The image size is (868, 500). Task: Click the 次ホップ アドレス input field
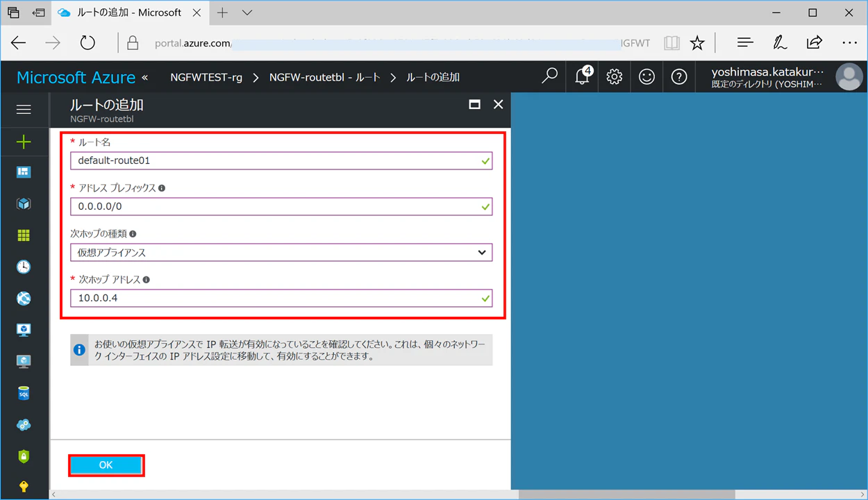coord(281,298)
